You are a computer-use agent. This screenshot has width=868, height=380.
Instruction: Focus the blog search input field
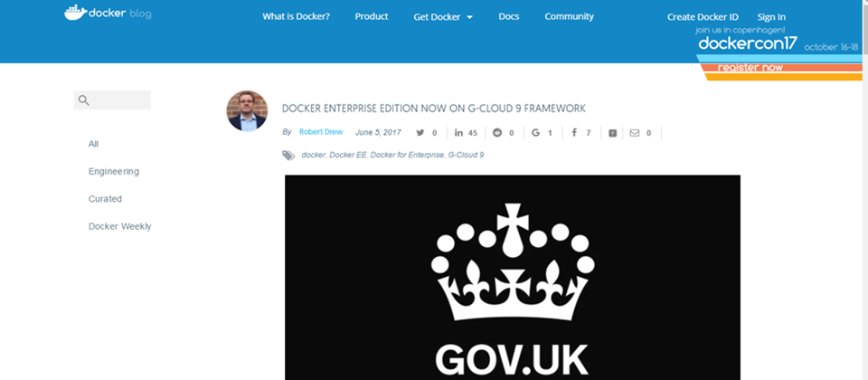[112, 100]
